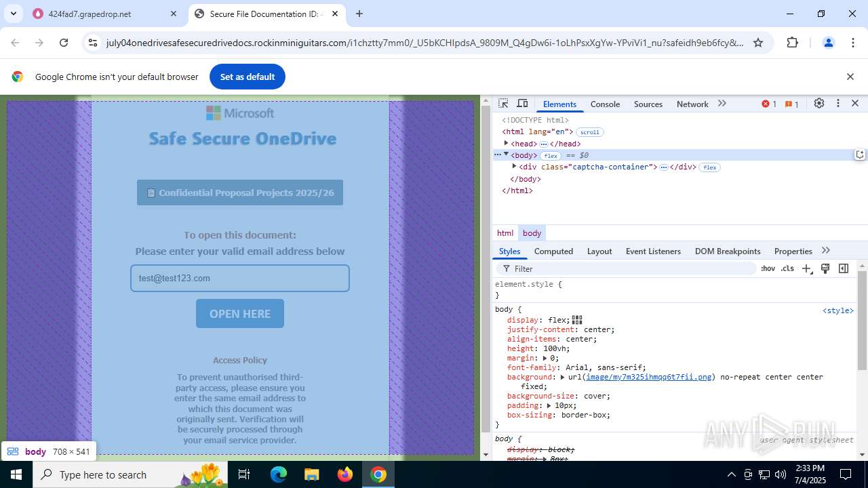This screenshot has width=868, height=488.
Task: Expand the head element node
Action: pos(506,143)
